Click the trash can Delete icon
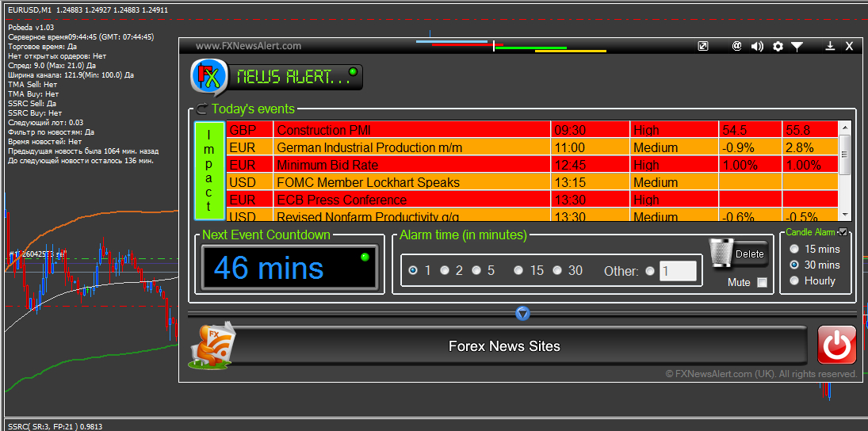The image size is (868, 431). pos(720,254)
